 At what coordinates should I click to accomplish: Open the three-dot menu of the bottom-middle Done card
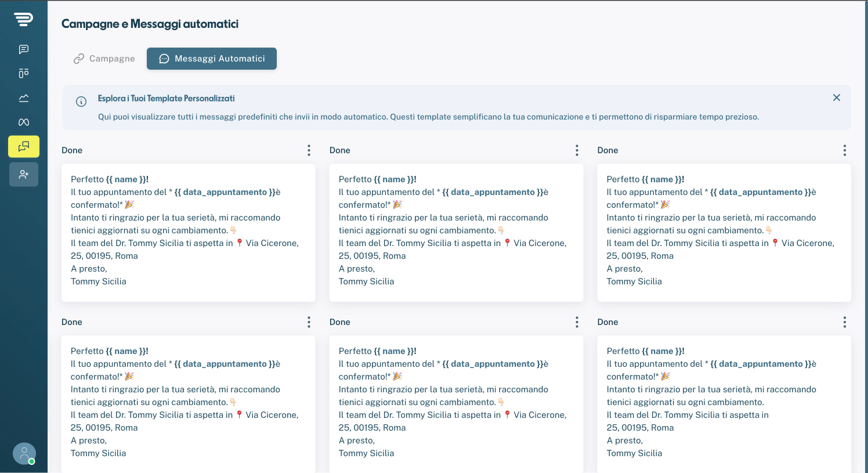pos(577,322)
